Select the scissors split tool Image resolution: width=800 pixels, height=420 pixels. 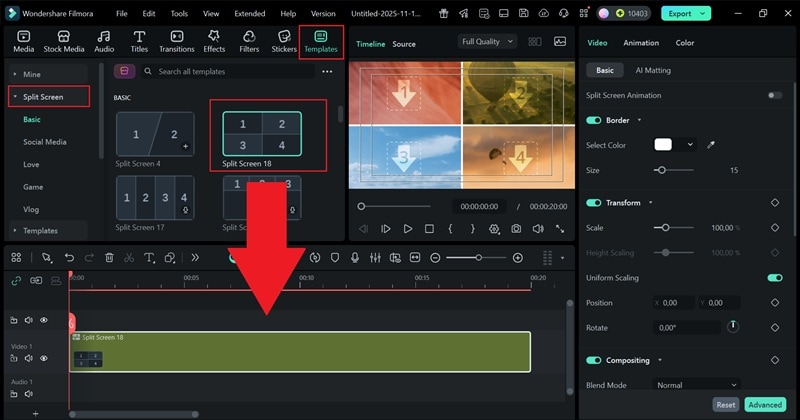[x=129, y=258]
